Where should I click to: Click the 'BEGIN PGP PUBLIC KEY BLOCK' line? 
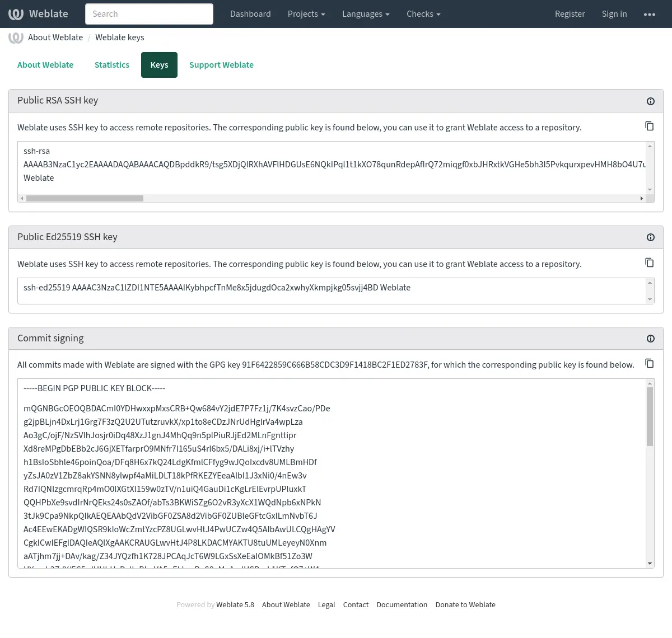pyautogui.click(x=95, y=388)
